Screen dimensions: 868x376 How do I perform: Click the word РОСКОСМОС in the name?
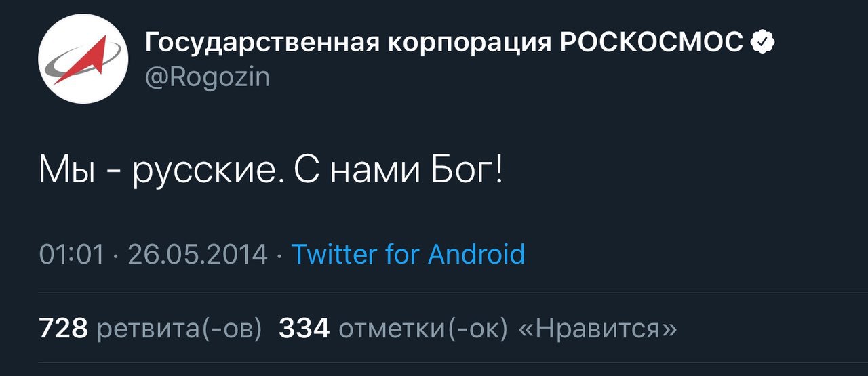pyautogui.click(x=652, y=43)
